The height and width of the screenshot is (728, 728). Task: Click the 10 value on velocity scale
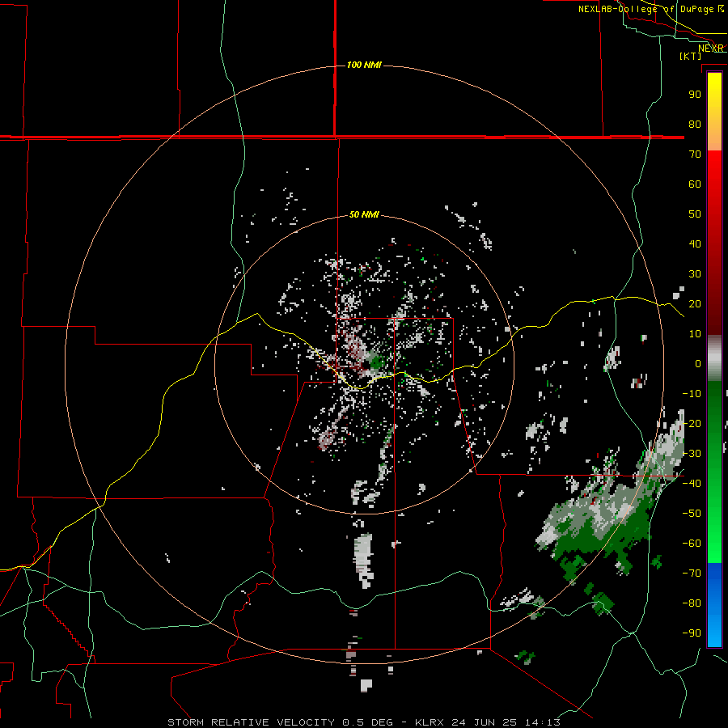point(695,334)
